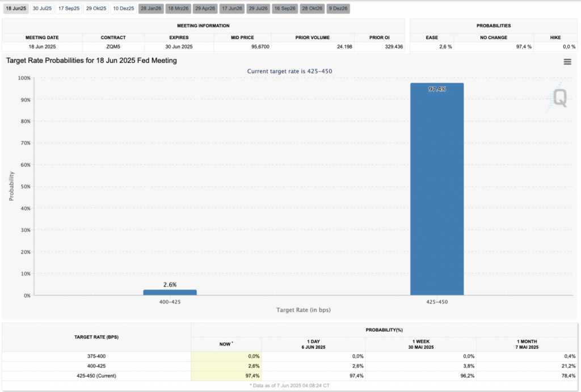Click the highlighted 97,4% NOW cell

click(226, 376)
